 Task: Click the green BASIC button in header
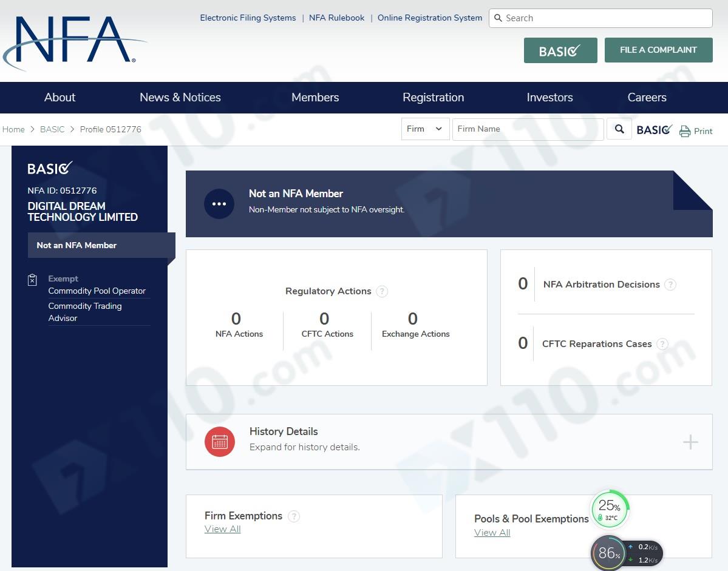pos(560,50)
